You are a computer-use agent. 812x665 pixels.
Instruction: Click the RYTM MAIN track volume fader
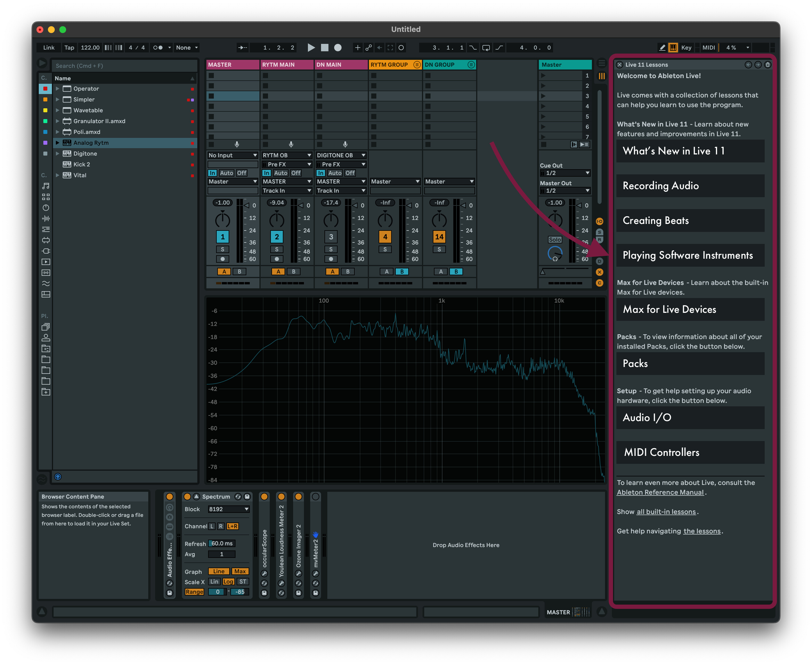pyautogui.click(x=300, y=205)
